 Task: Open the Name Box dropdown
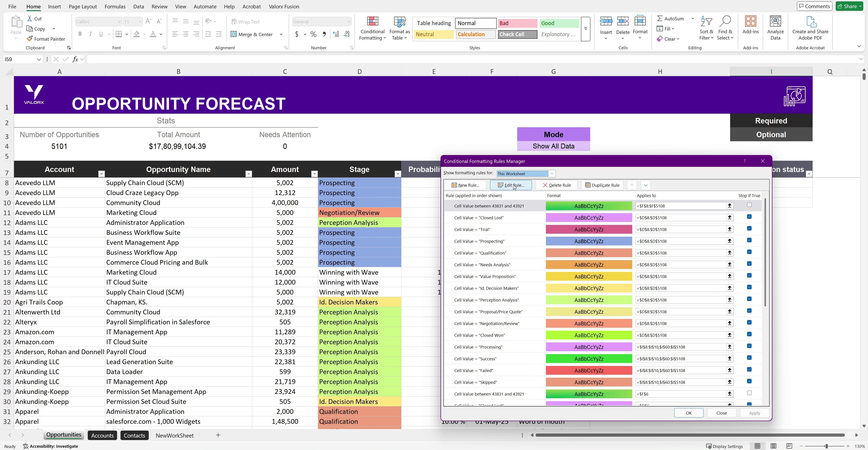(39, 59)
